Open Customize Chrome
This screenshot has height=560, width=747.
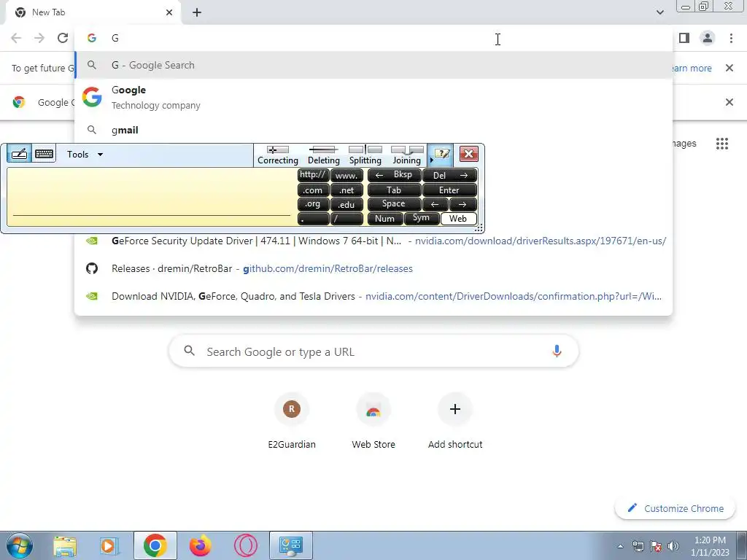pyautogui.click(x=676, y=508)
